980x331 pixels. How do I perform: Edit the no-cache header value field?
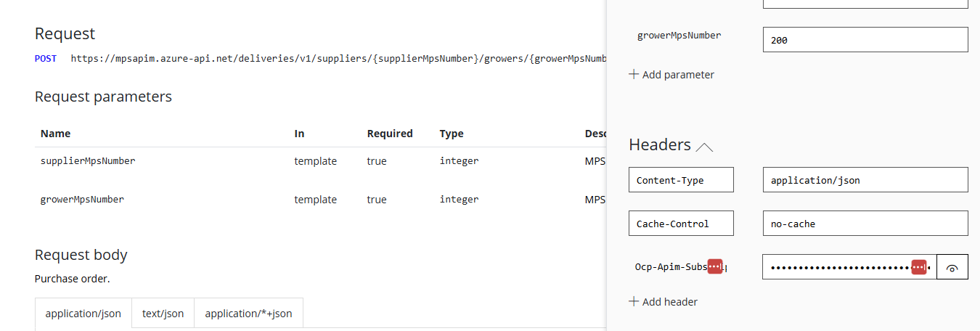(x=865, y=224)
